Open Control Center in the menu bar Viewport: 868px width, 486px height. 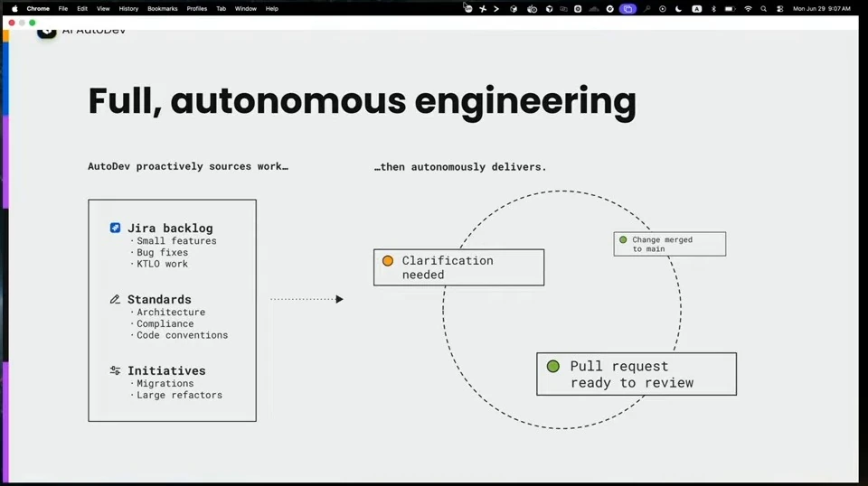click(779, 9)
